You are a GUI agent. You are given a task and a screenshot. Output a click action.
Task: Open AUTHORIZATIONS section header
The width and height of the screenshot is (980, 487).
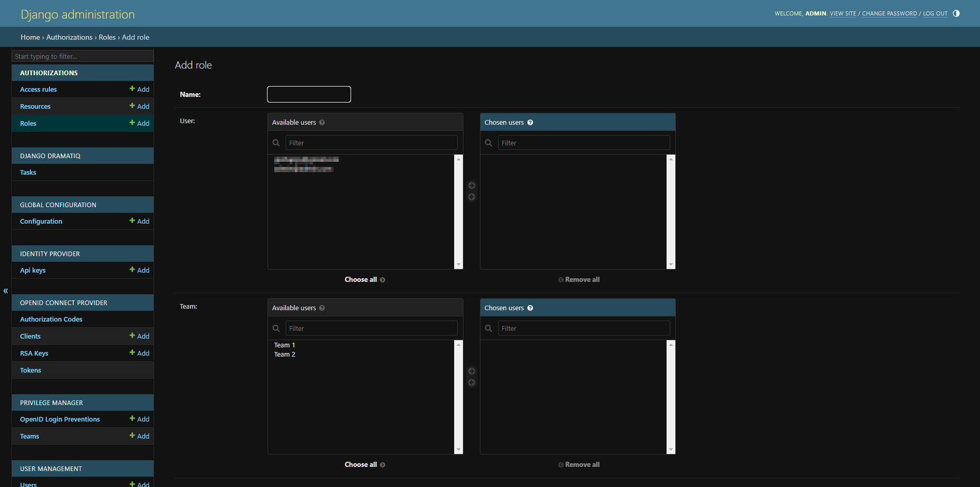pos(49,73)
